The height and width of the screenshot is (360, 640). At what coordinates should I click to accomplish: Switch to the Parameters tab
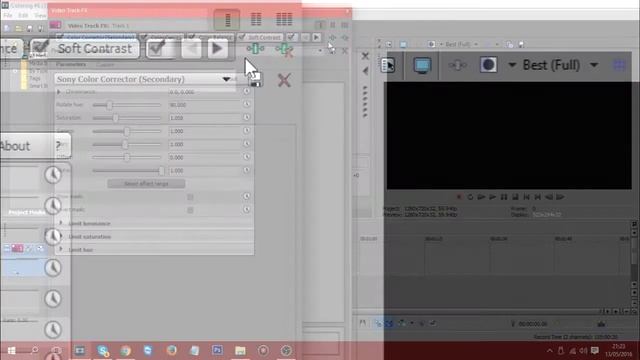71,64
